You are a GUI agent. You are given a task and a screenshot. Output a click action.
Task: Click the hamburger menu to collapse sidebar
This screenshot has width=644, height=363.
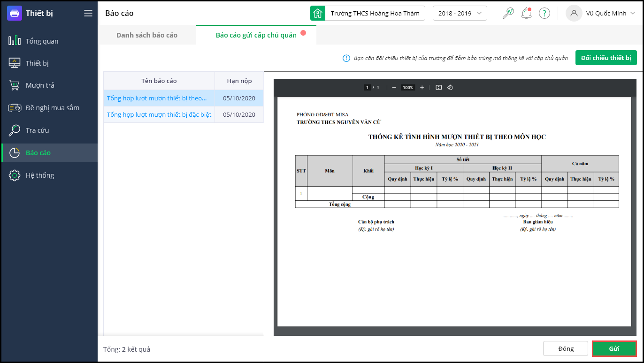click(88, 13)
